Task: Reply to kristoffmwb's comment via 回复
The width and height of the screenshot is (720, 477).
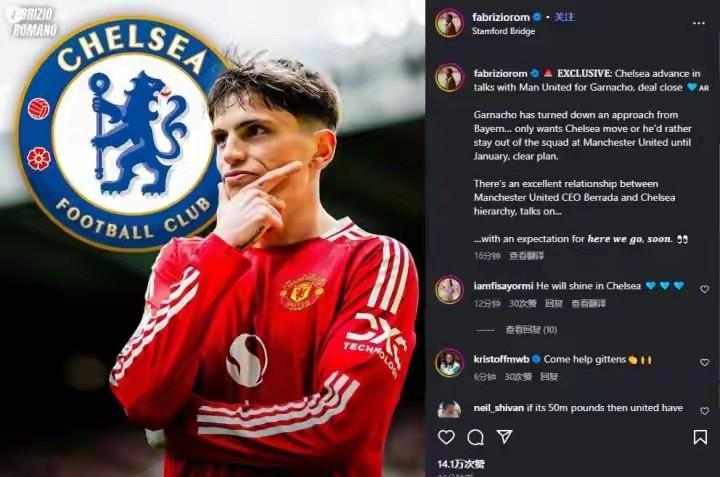Action: [x=548, y=376]
